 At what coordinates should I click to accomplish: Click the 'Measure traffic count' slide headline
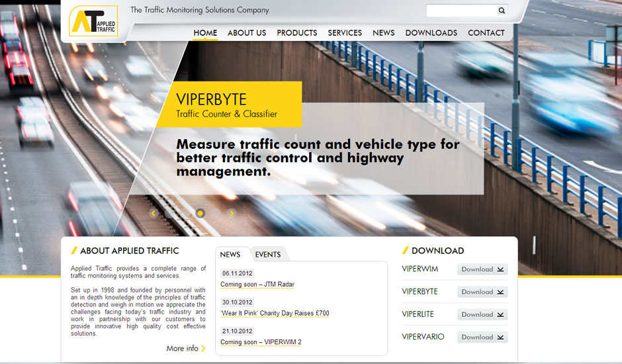coord(318,158)
